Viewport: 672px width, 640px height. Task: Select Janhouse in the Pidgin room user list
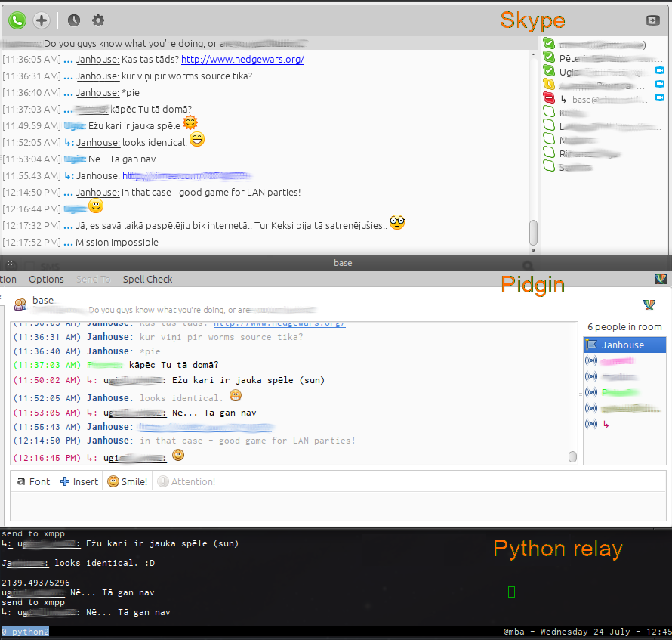[x=624, y=345]
